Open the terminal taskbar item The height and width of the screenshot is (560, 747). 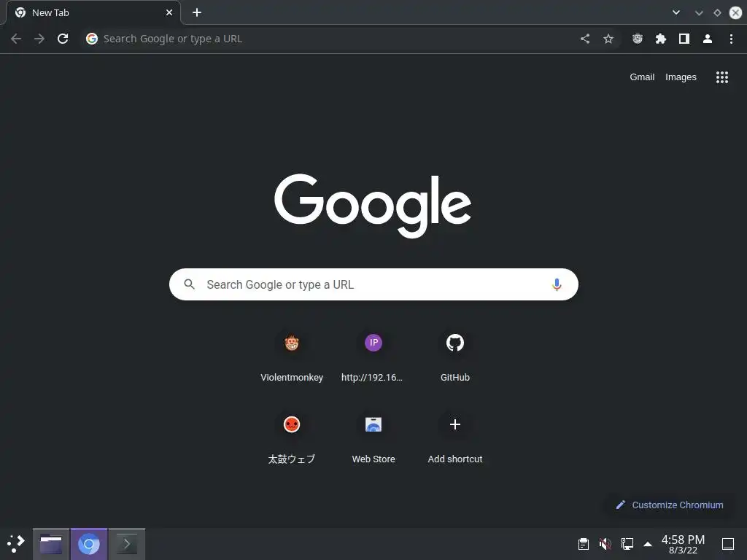[x=127, y=544]
